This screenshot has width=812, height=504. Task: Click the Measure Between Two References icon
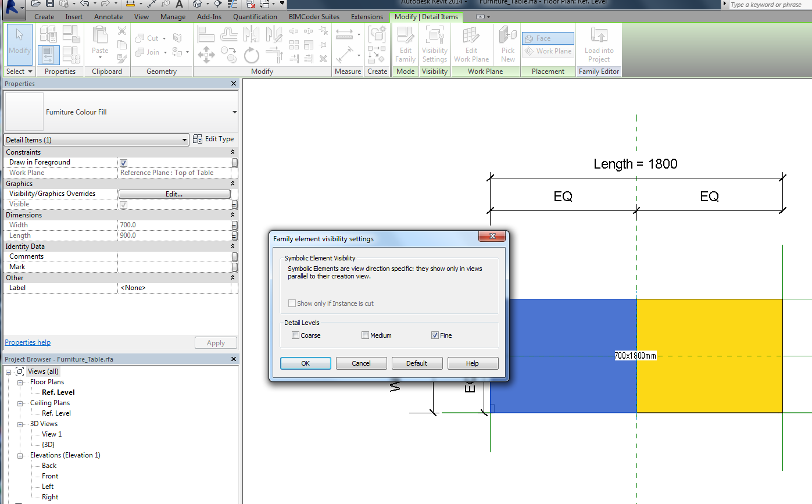[345, 34]
